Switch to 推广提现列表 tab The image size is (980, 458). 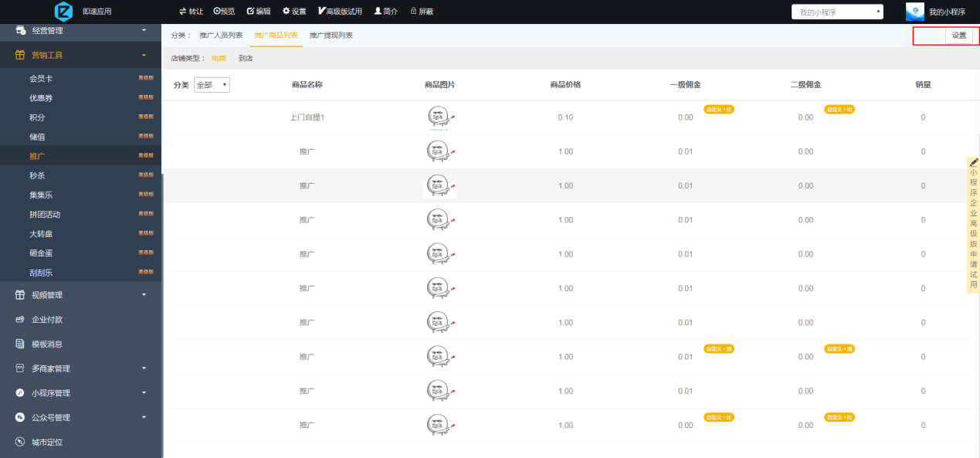coord(331,36)
